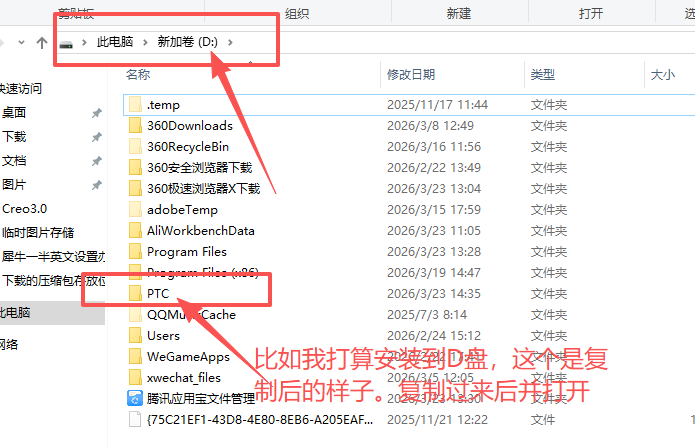Open 图片 in quick access sidebar

pyautogui.click(x=14, y=184)
